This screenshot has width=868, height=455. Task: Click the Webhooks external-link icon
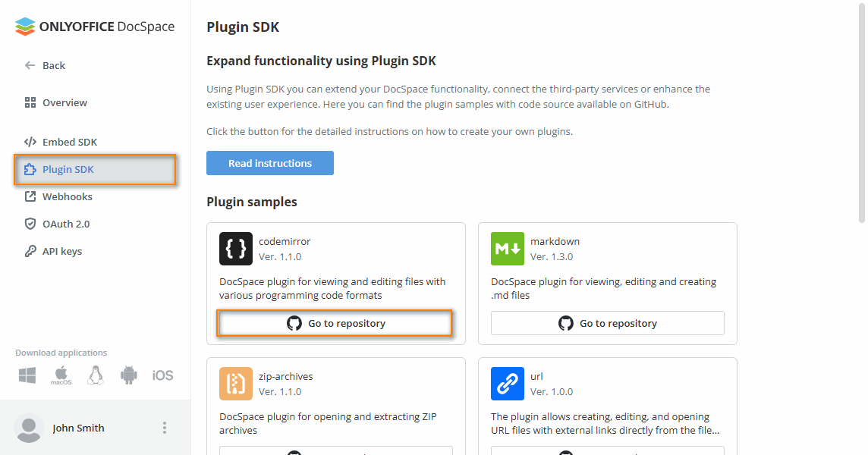click(x=30, y=196)
